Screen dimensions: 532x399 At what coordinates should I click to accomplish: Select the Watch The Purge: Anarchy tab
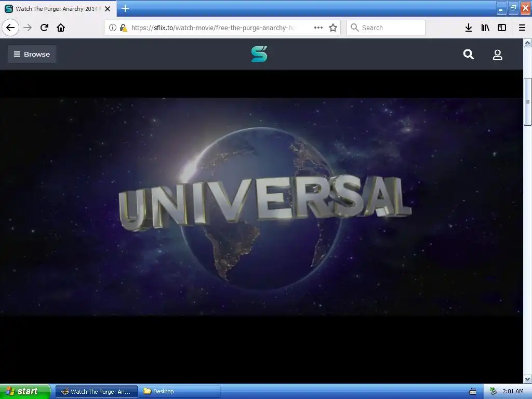coord(58,9)
